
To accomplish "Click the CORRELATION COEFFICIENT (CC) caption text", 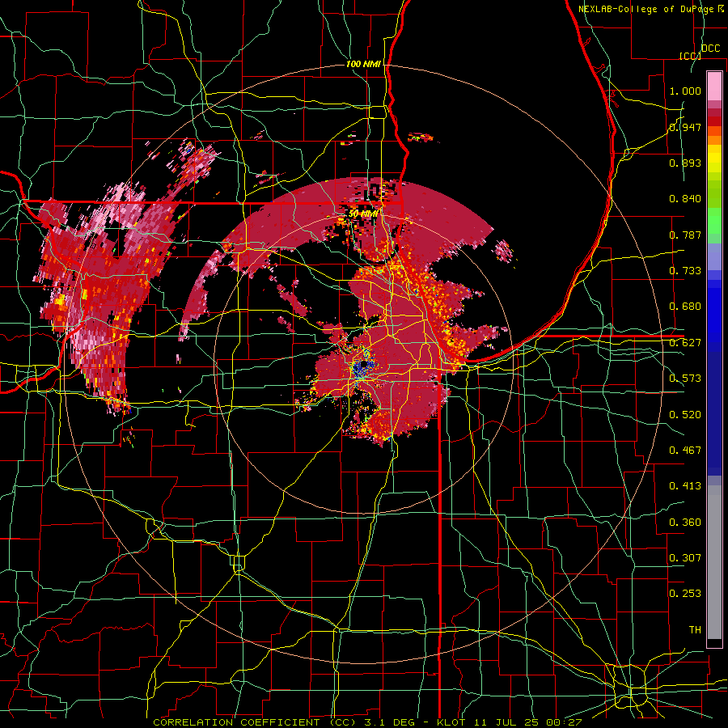I will click(255, 722).
